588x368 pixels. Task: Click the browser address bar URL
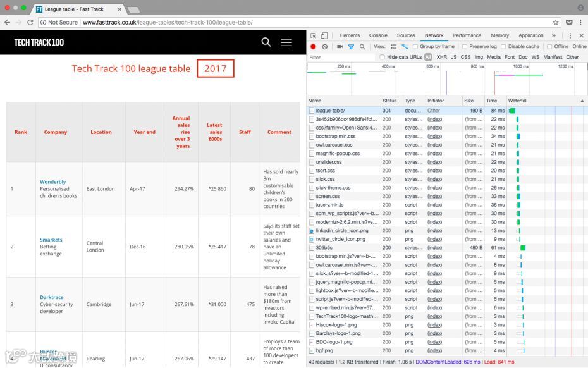pyautogui.click(x=168, y=23)
